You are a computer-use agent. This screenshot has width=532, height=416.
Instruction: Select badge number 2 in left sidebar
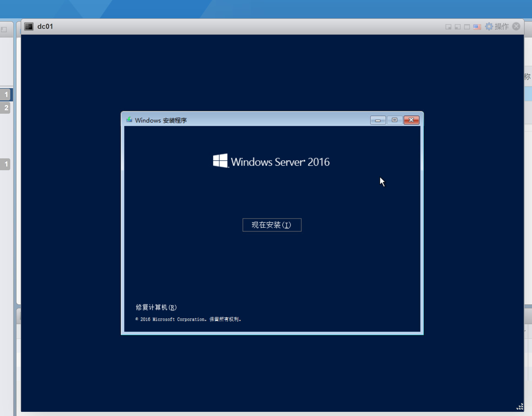pyautogui.click(x=6, y=108)
